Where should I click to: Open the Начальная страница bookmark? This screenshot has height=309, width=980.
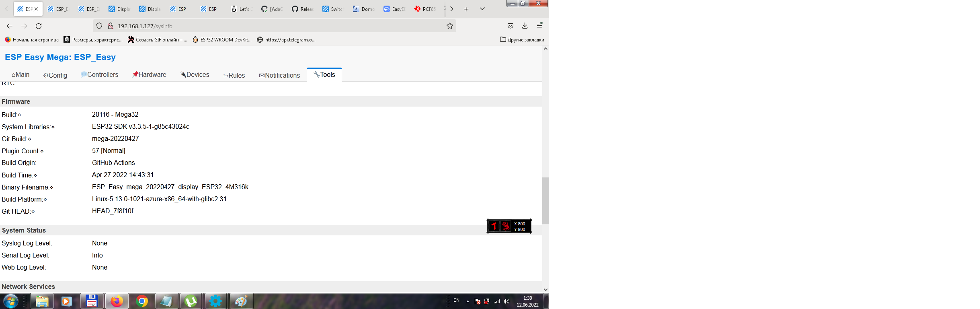(32, 39)
